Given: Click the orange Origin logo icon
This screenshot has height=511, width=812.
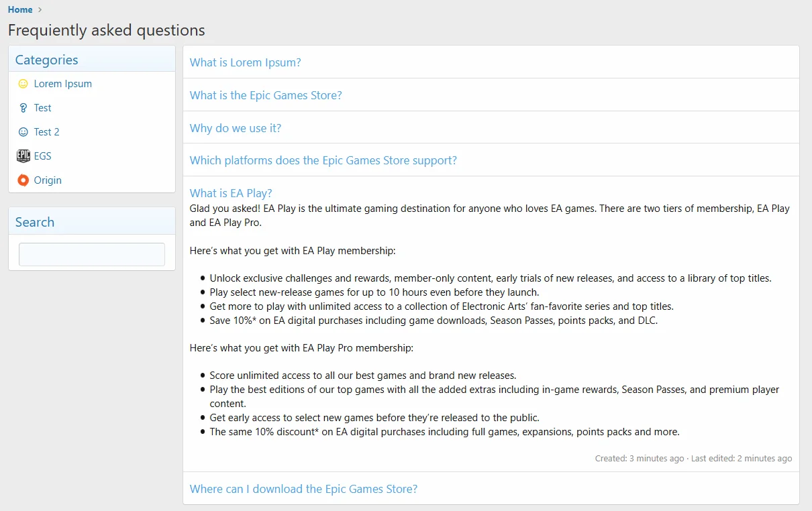Looking at the screenshot, I should 23,180.
